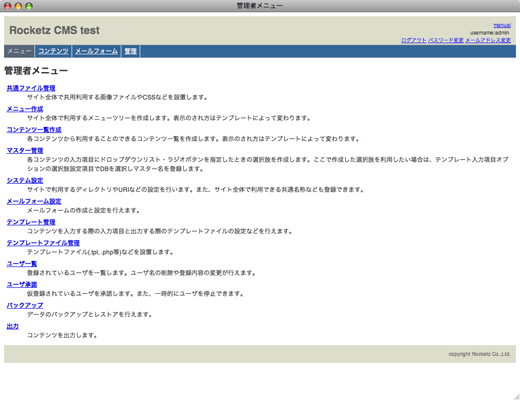Open the パスワード変更 link
This screenshot has height=400, width=520.
(446, 40)
